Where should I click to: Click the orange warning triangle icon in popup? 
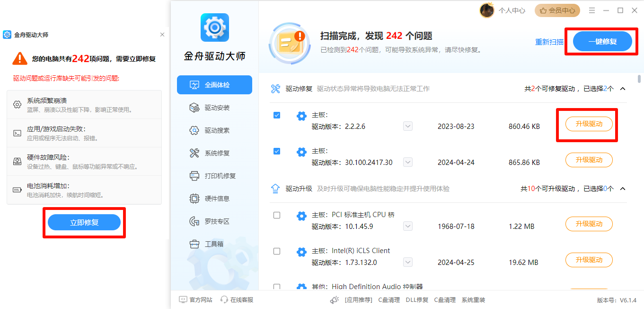click(x=20, y=59)
